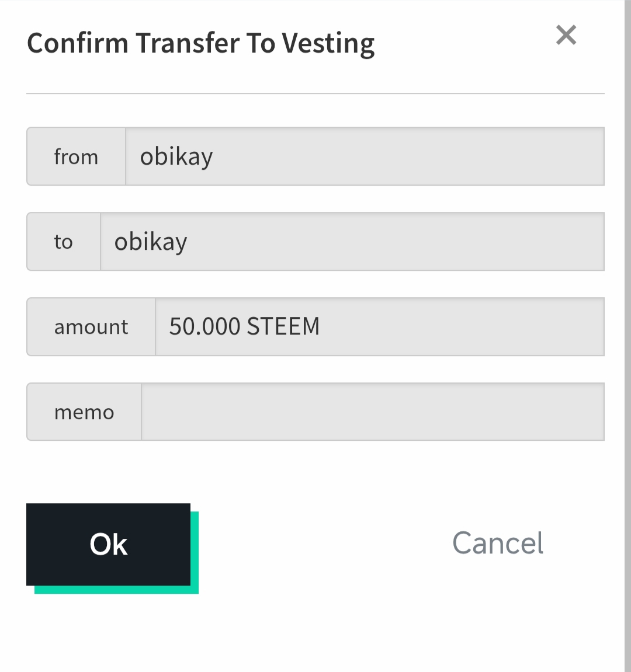Click the 50.000 value in the amount row
The image size is (631, 672).
coord(204,326)
